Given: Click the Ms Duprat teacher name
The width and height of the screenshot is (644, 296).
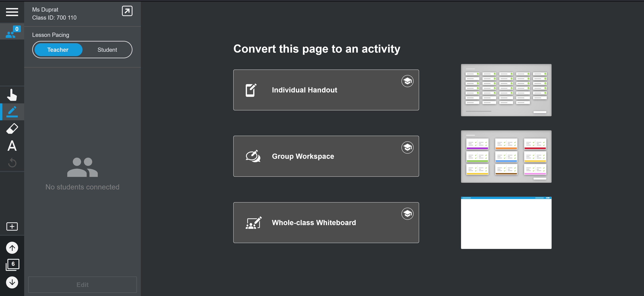Looking at the screenshot, I should [45, 10].
